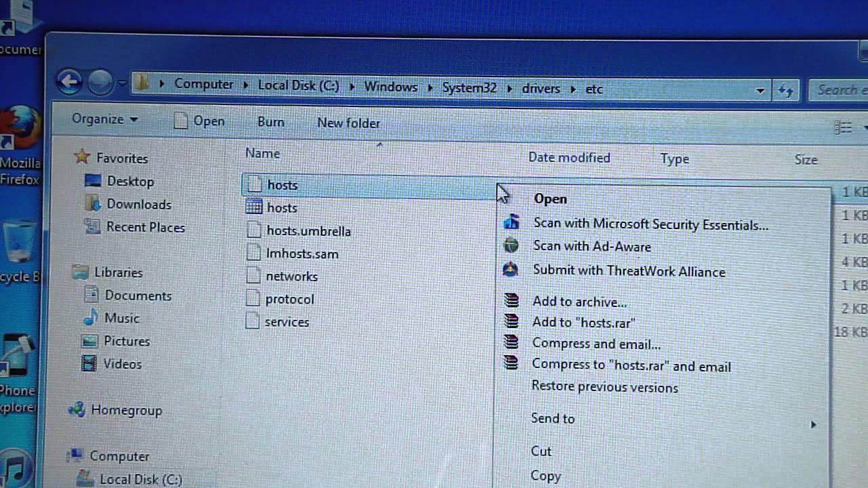Viewport: 868px width, 488px height.
Task: Click the Open toolbar button
Action: coord(199,121)
